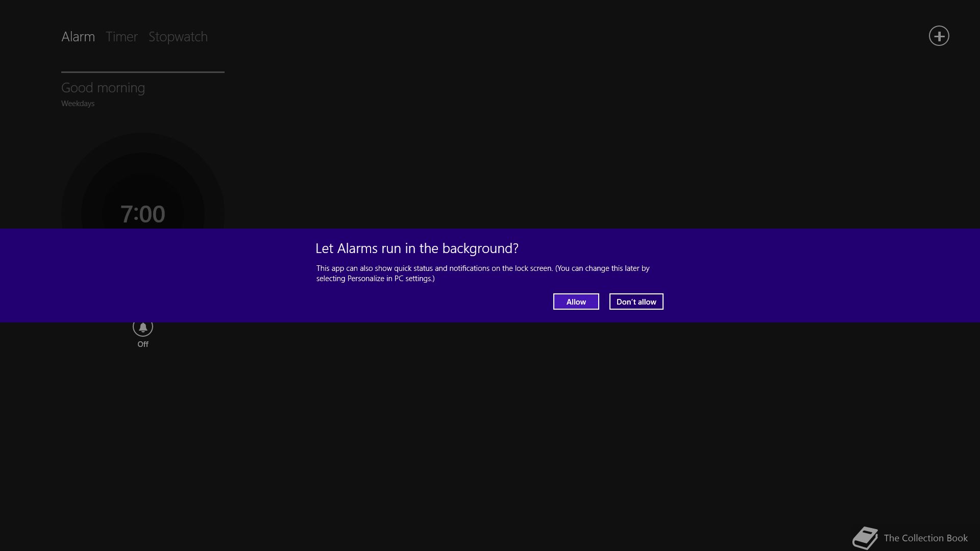Click The Collection Book watermark text
Image resolution: width=980 pixels, height=551 pixels.
point(925,538)
